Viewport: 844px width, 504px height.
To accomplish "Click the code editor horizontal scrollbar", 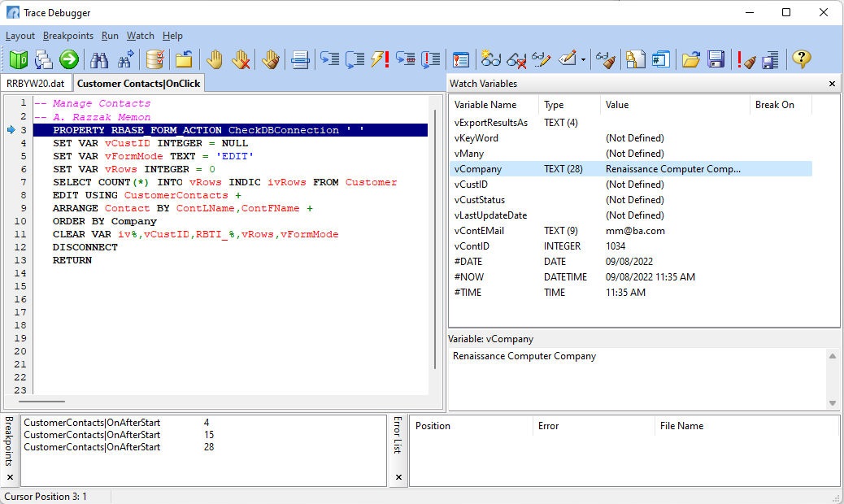I will pos(42,402).
